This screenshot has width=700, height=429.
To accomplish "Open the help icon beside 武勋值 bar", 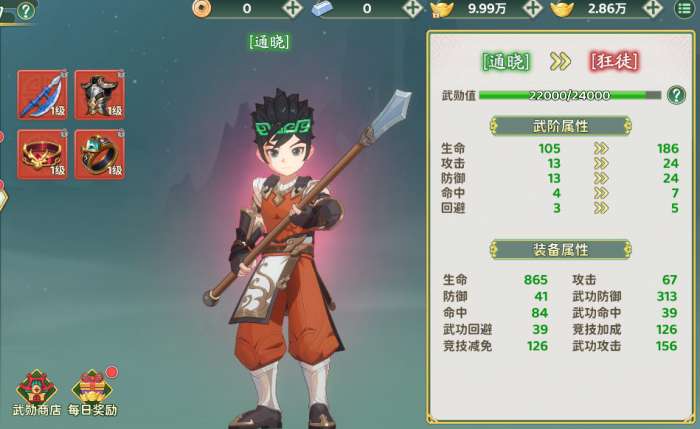I will coord(676,95).
